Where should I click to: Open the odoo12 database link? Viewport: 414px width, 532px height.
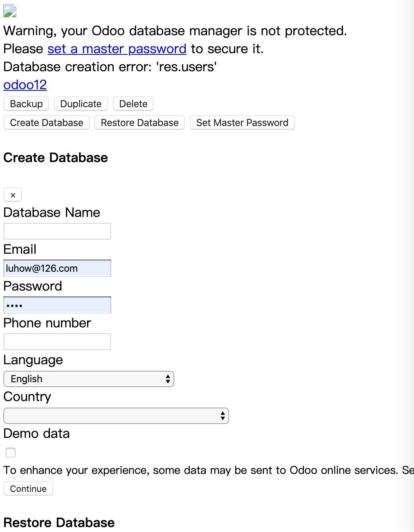coord(25,85)
